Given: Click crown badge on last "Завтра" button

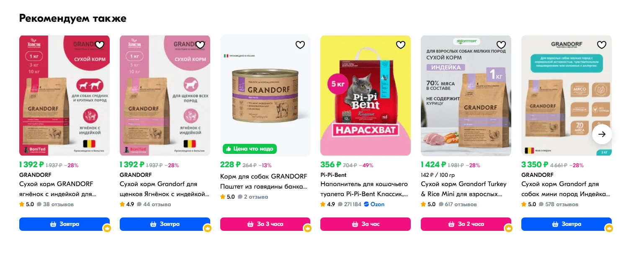Looking at the screenshot, I should tap(609, 228).
